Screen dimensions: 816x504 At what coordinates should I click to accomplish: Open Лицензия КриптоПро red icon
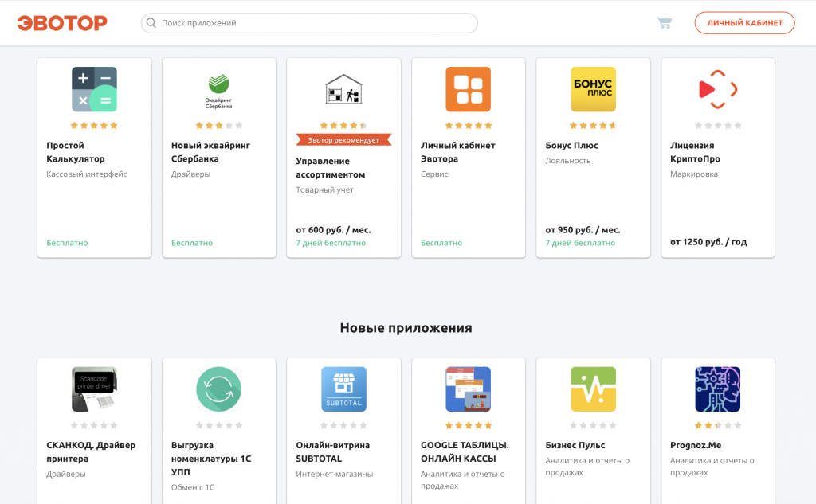[x=718, y=89]
